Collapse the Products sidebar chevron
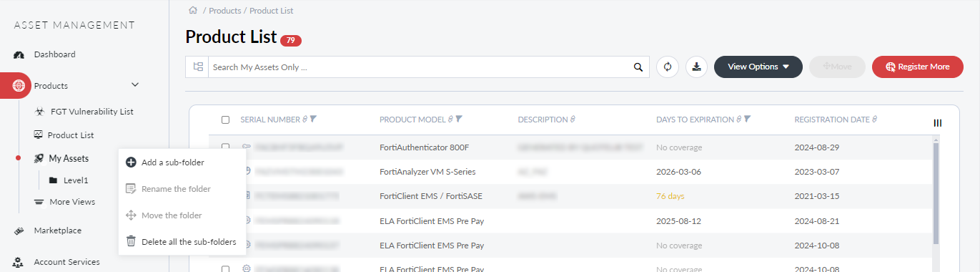This screenshot has width=980, height=272. (x=135, y=85)
